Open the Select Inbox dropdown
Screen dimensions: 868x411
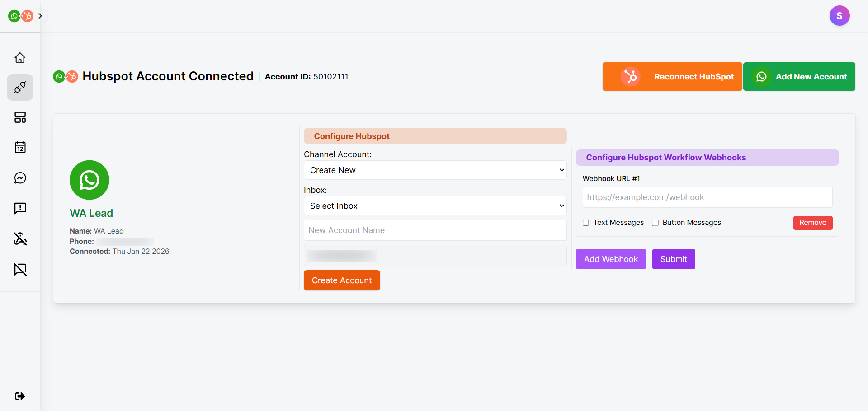[x=435, y=206]
